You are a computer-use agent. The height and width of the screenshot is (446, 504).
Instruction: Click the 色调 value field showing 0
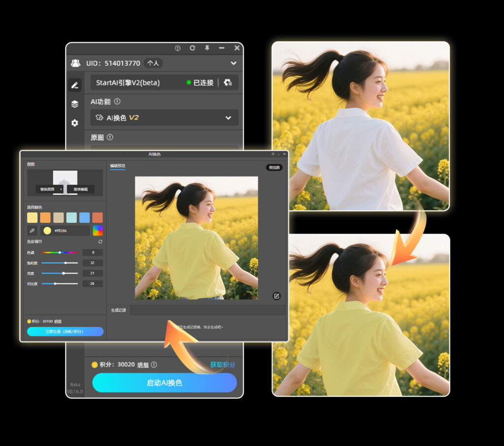(x=93, y=252)
